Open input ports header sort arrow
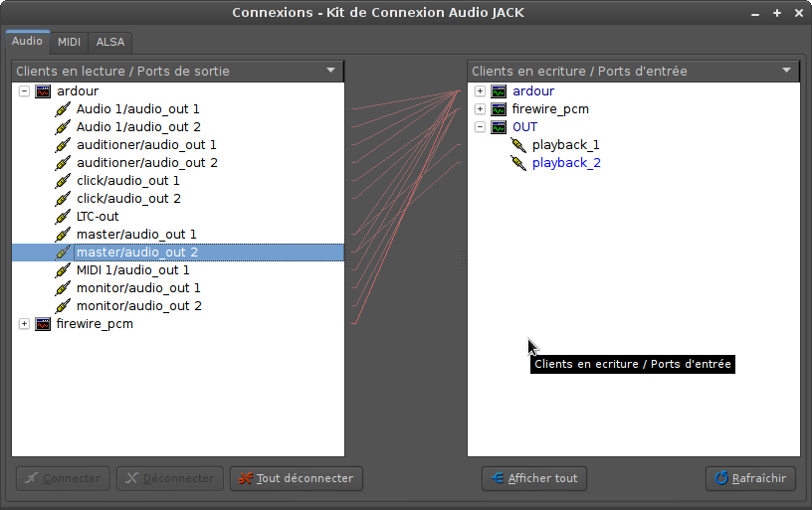Viewport: 812px width, 510px height. point(786,71)
